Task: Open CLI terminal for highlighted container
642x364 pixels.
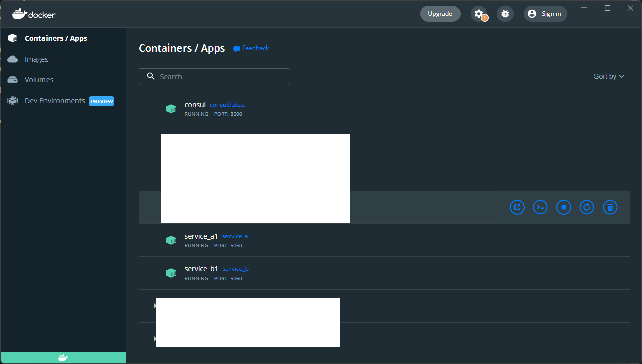Action: coord(540,207)
